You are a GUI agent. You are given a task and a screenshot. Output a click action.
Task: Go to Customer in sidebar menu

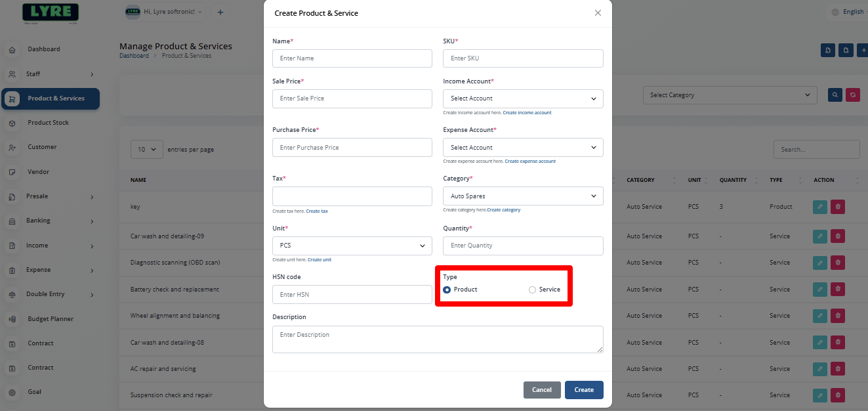pyautogui.click(x=42, y=147)
